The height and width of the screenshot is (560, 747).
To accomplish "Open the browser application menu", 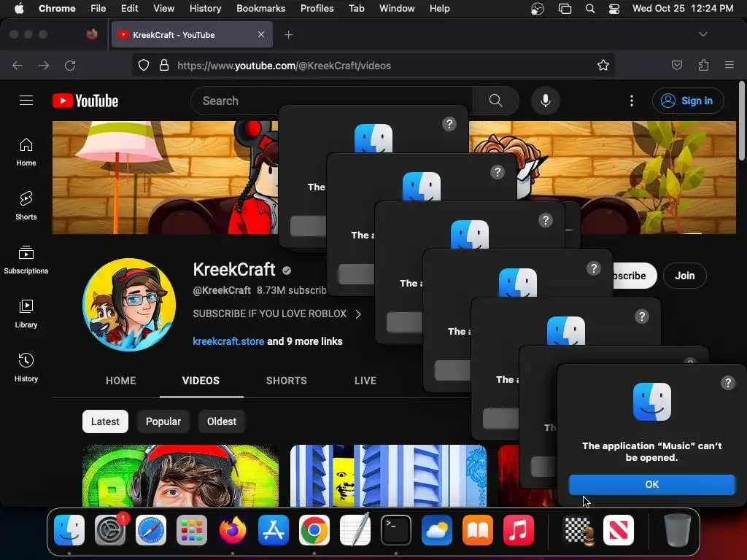I will tap(729, 65).
